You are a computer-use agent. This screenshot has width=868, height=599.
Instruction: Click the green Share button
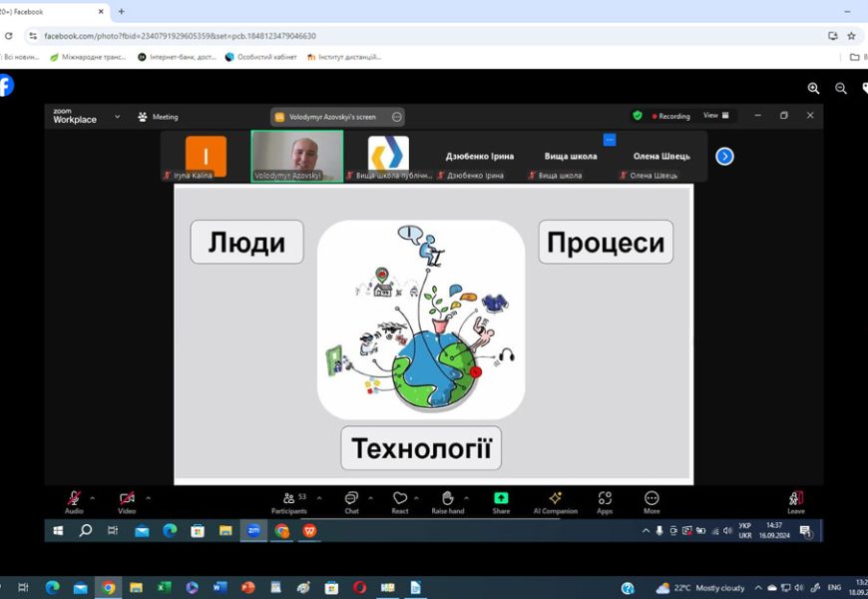coord(501,499)
